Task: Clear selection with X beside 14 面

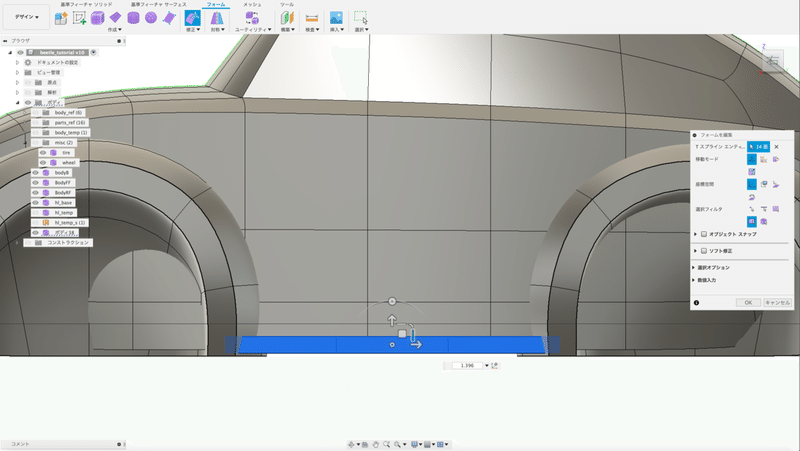Action: (x=777, y=146)
